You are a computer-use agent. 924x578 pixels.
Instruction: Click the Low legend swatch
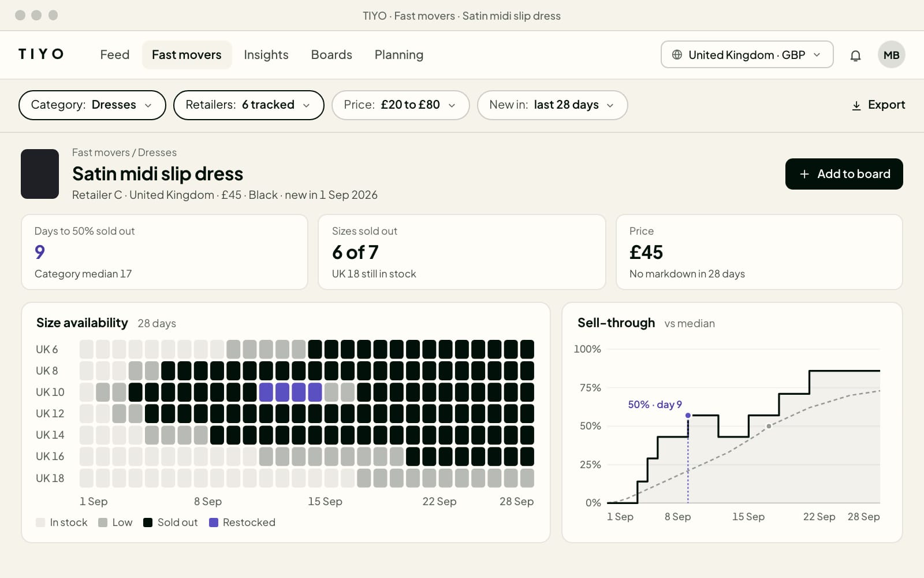click(103, 523)
